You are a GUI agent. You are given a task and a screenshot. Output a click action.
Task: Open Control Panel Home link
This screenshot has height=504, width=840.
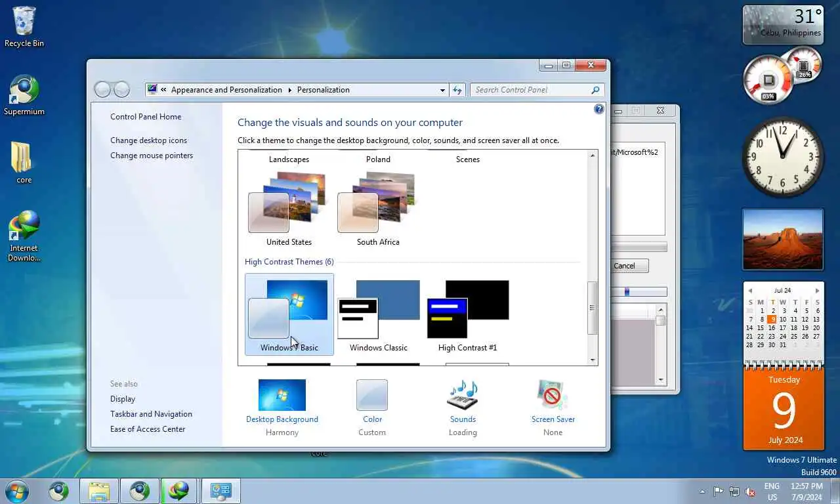pos(146,117)
